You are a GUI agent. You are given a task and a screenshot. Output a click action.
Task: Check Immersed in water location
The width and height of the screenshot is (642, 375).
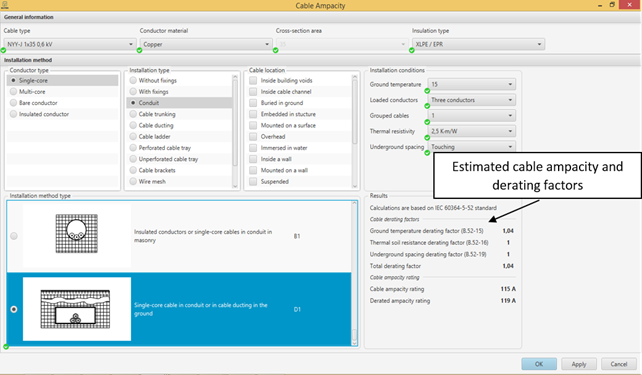[x=253, y=148]
